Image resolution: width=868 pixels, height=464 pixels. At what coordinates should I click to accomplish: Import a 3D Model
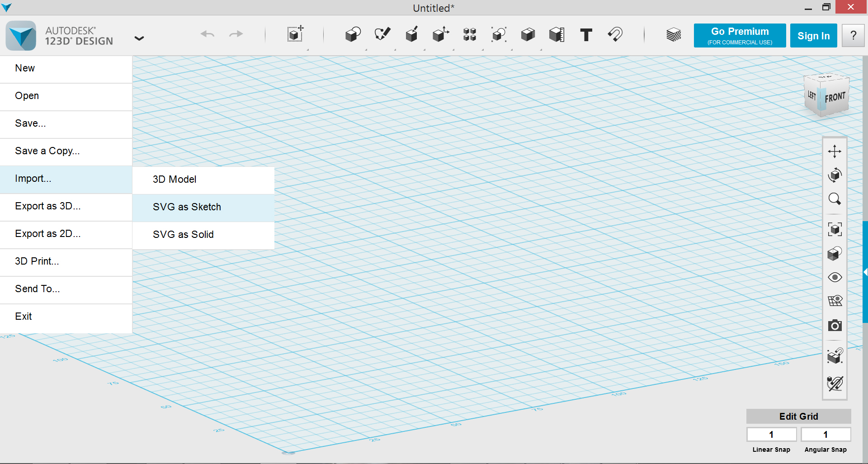coord(203,180)
